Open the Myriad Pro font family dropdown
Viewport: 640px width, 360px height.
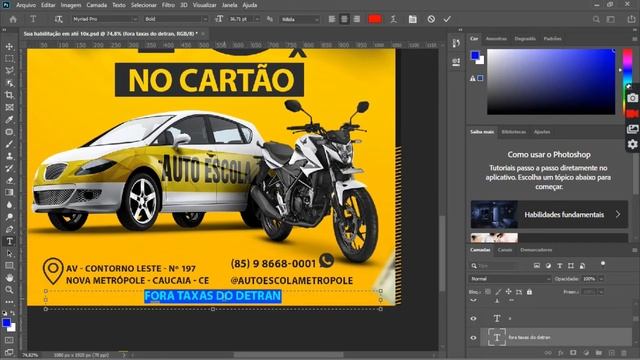[x=105, y=19]
